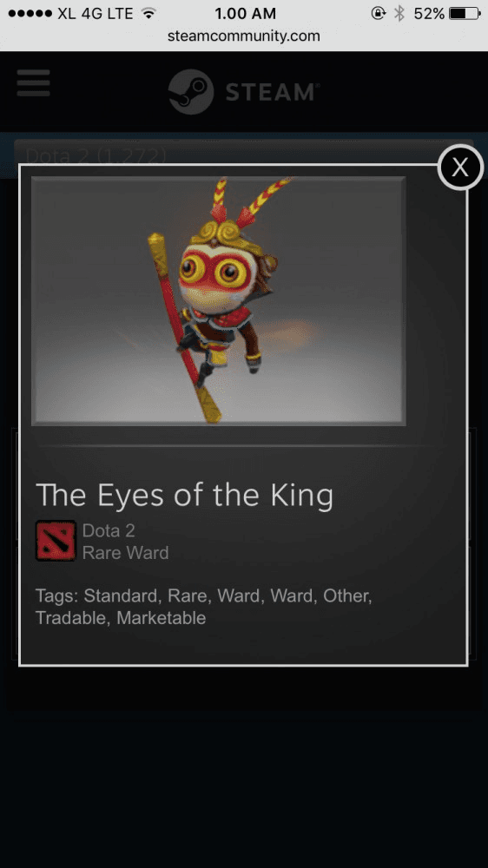
Task: Open the hamburger navigation menu
Action: click(x=33, y=83)
